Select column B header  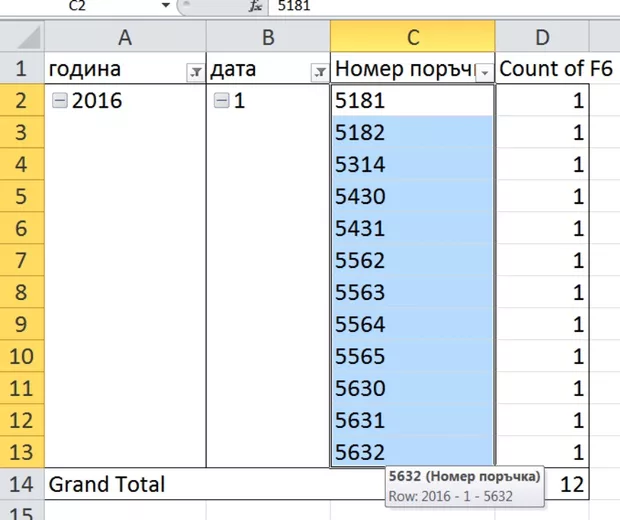tap(268, 36)
